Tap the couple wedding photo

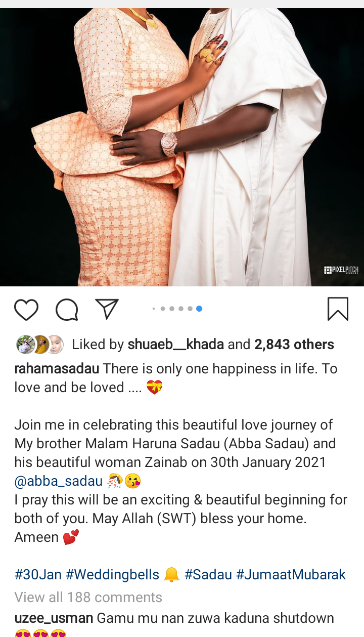coord(182,147)
